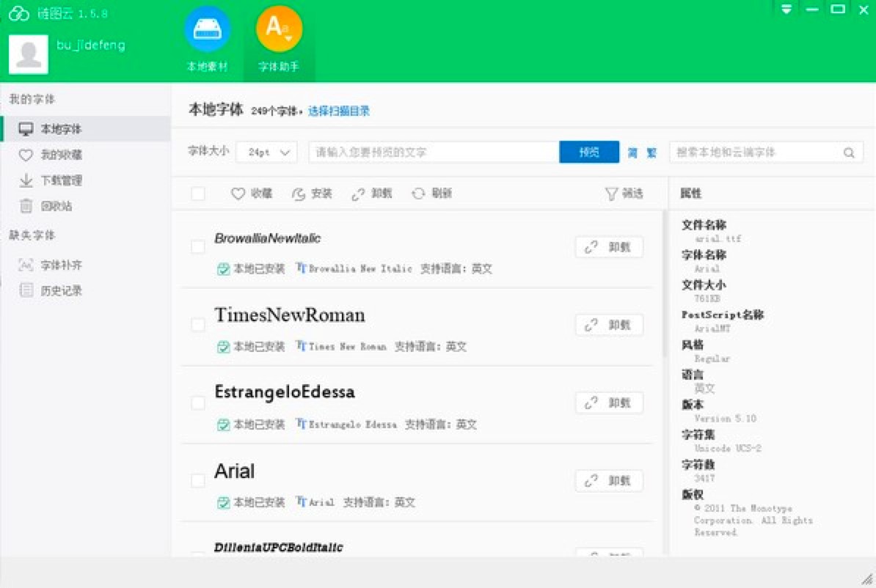Open the 24pt font size dropdown
Screen dimensions: 876x588
266,152
